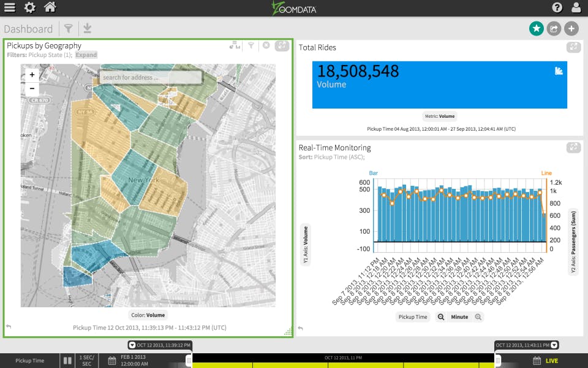Viewport: 588px width, 368px height.
Task: Click the search for address field
Action: click(150, 77)
